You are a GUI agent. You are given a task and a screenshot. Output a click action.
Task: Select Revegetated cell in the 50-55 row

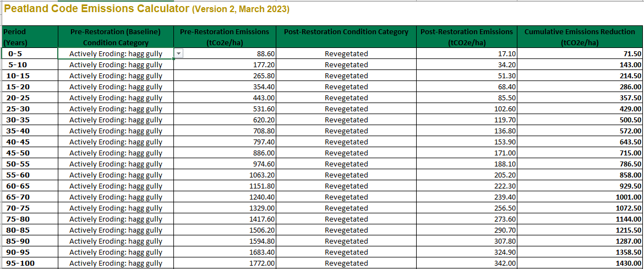346,164
